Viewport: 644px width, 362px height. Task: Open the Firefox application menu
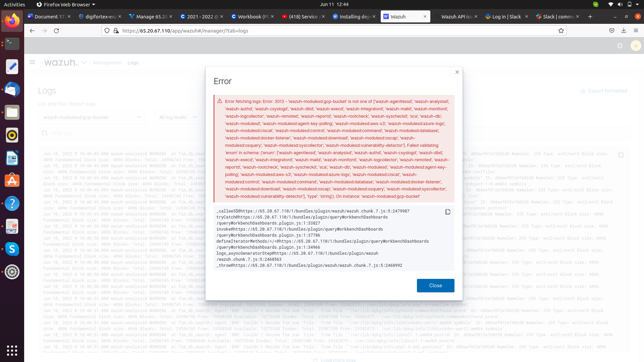pyautogui.click(x=636, y=31)
